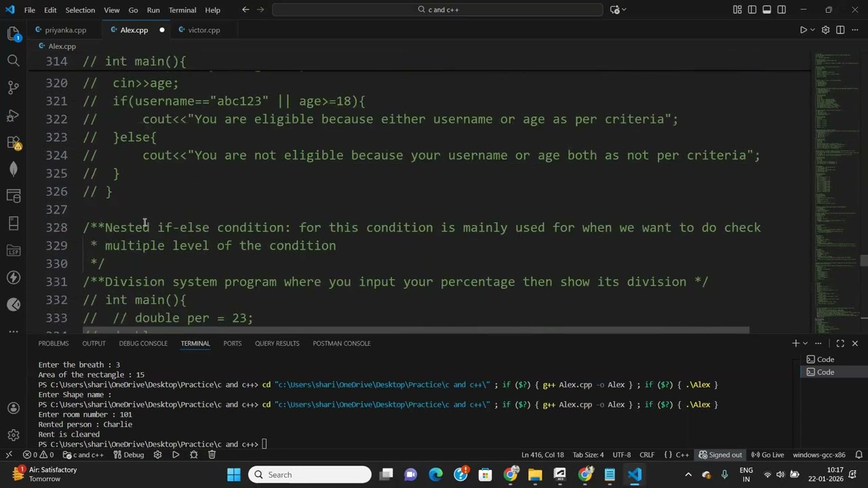Expand the Run Code dropdown arrow
This screenshot has height=488, width=868.
(x=813, y=30)
